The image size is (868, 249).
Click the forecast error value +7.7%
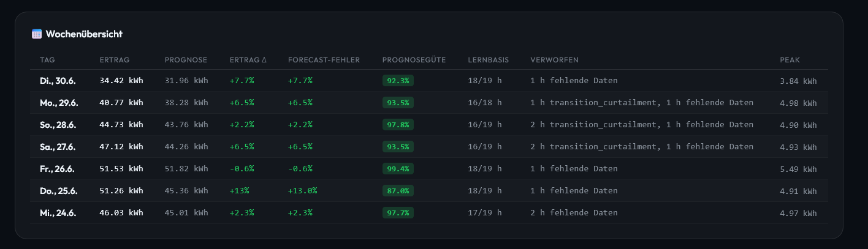[300, 81]
